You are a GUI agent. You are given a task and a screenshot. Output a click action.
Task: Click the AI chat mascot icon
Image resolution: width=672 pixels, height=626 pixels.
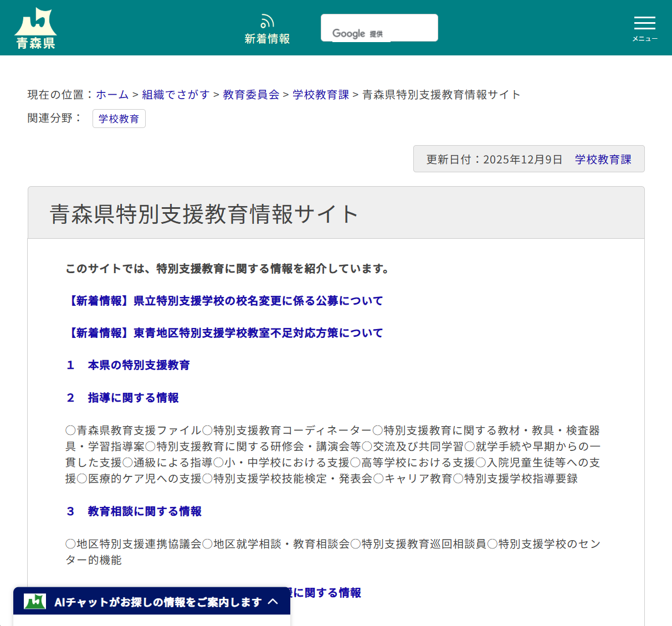click(34, 601)
